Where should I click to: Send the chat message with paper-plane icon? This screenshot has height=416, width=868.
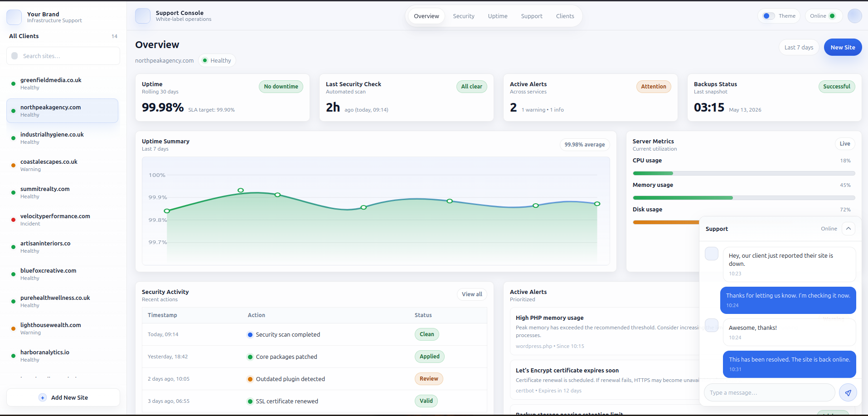point(848,392)
